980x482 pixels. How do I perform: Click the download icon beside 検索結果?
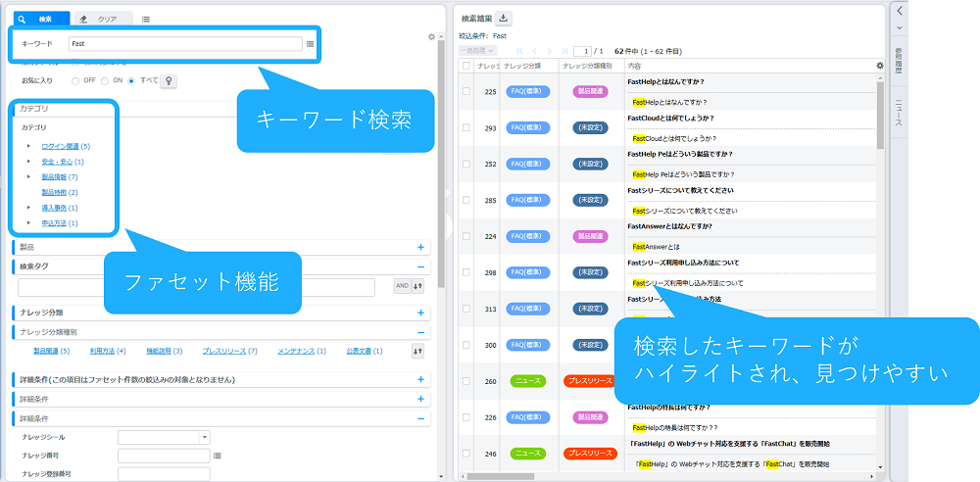[504, 18]
